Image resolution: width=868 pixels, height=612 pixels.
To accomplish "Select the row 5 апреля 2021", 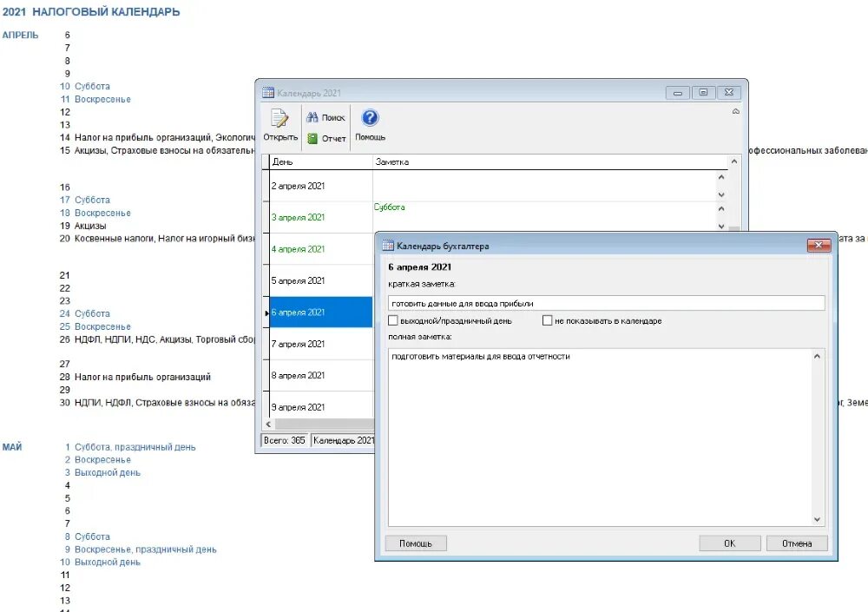I will pos(321,280).
